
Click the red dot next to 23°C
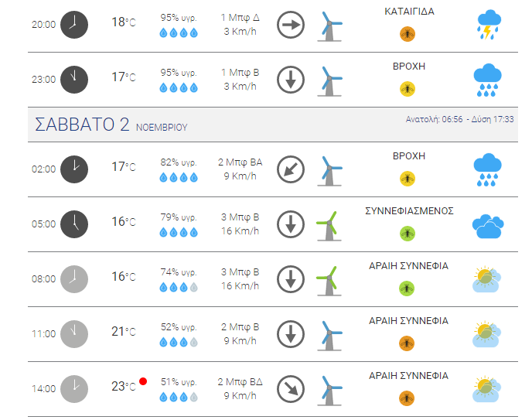(143, 381)
